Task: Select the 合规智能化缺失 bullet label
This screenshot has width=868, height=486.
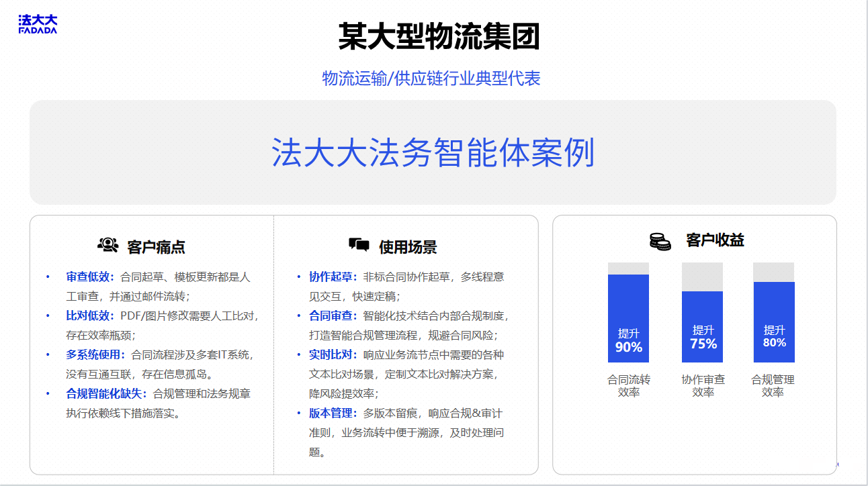Action: (x=106, y=393)
